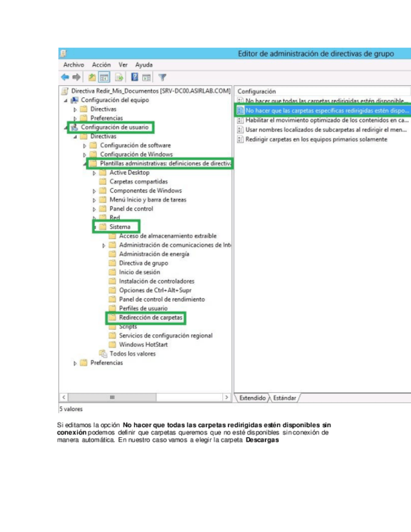Viewport: 411px width, 532px height.
Task: Select the Redirección de carpetas folder
Action: pos(151,318)
